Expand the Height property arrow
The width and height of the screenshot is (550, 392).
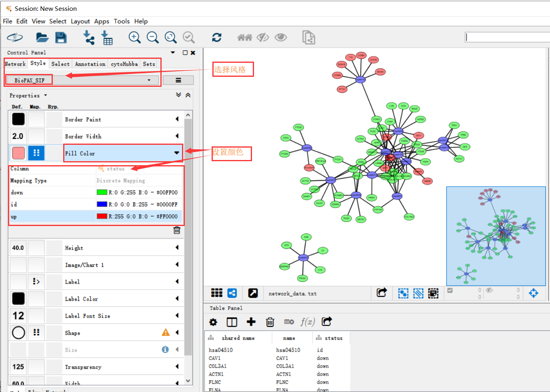[177, 248]
